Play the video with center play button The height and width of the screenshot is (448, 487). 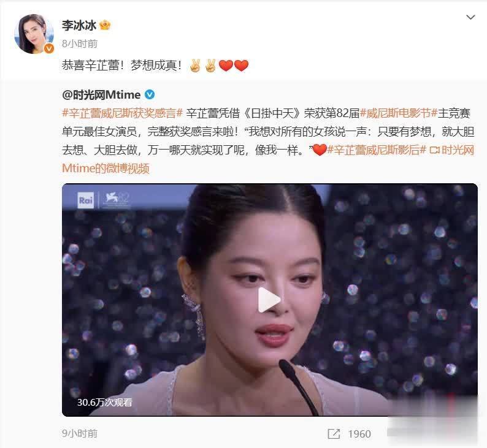click(269, 300)
